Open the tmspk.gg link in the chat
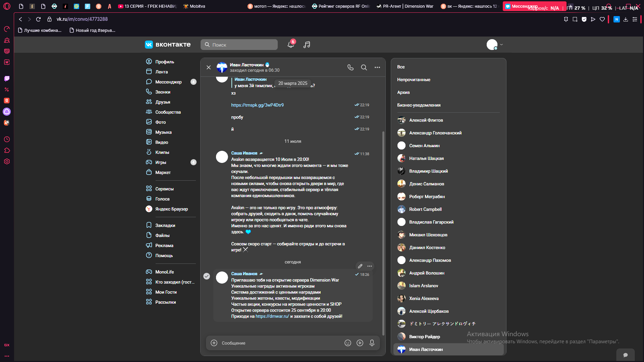This screenshot has height=362, width=644. (257, 105)
